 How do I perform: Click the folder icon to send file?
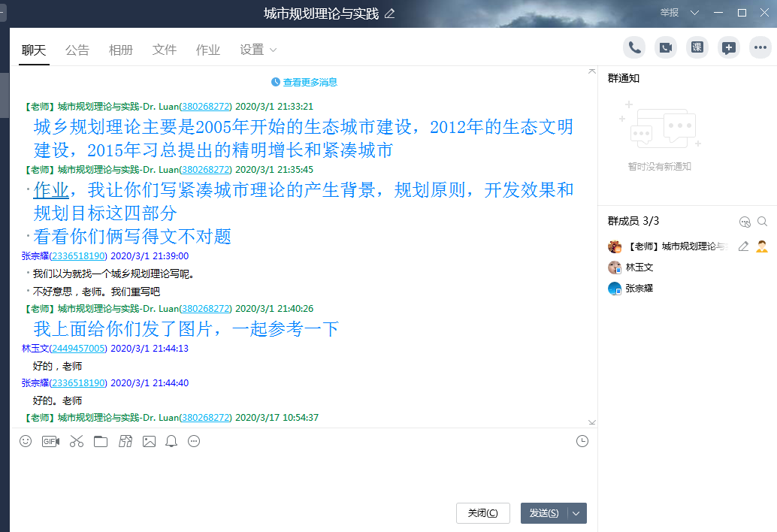coord(101,442)
